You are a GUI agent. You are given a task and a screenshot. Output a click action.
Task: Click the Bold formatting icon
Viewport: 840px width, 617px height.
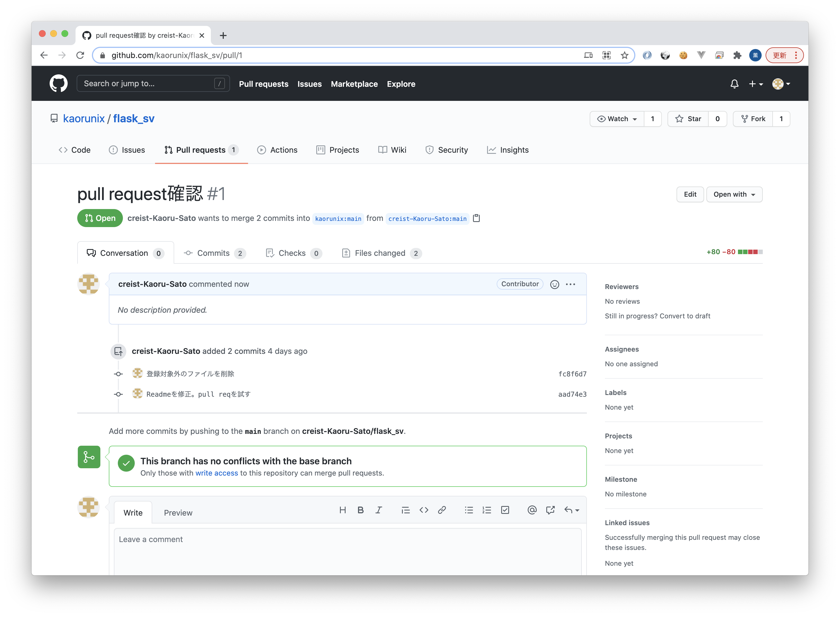point(360,510)
